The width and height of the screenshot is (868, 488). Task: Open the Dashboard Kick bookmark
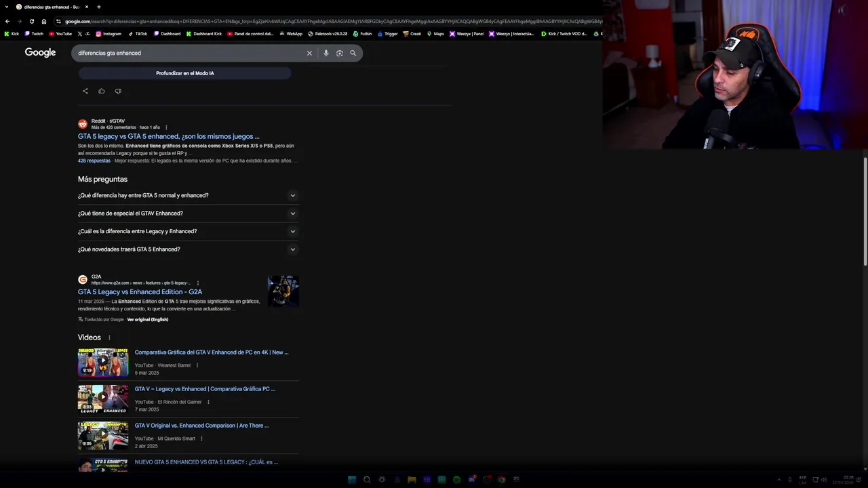(x=203, y=34)
